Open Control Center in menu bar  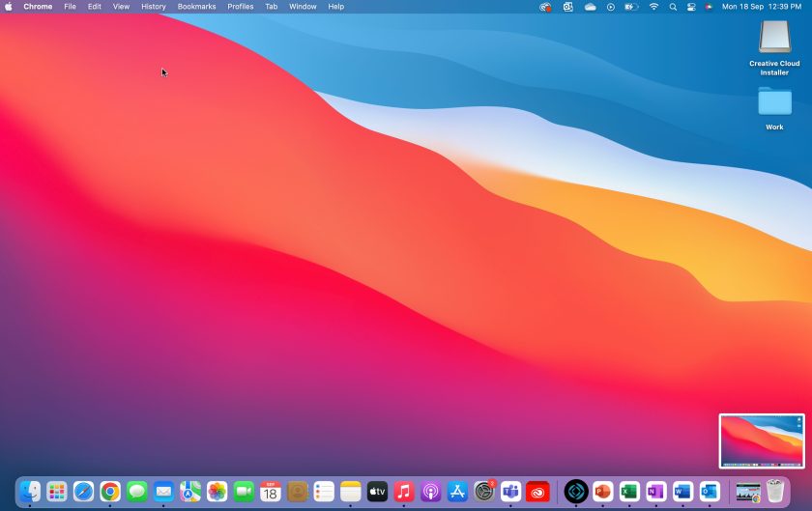[x=691, y=7]
